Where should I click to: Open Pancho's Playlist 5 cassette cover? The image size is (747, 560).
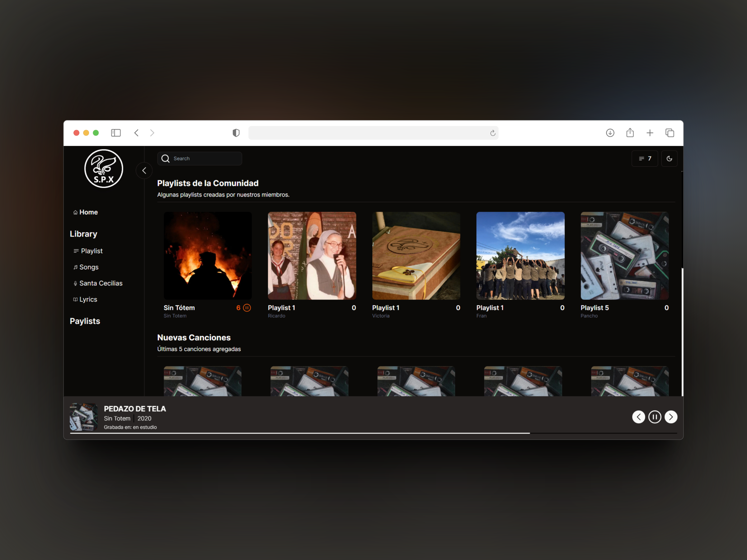[x=624, y=255]
